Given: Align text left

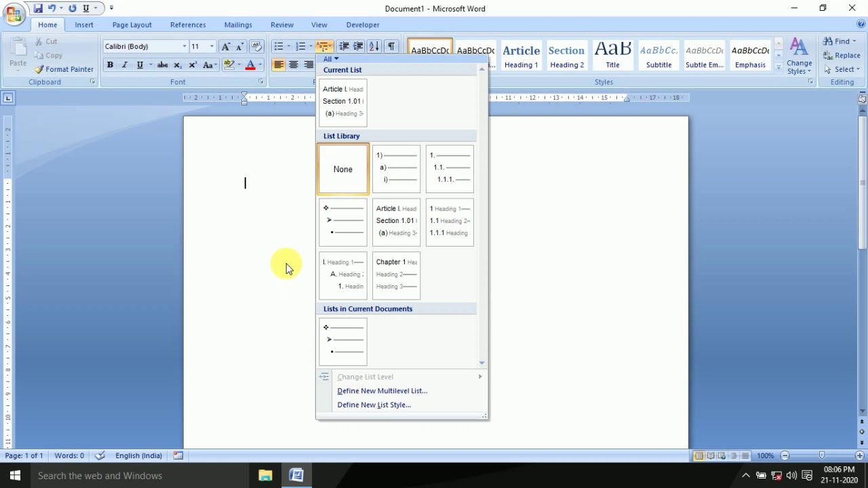Looking at the screenshot, I should point(279,65).
